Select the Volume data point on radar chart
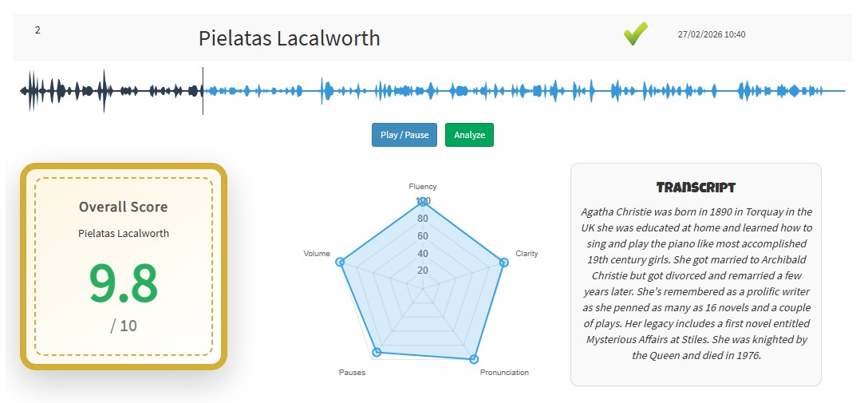868x403 pixels. point(340,262)
